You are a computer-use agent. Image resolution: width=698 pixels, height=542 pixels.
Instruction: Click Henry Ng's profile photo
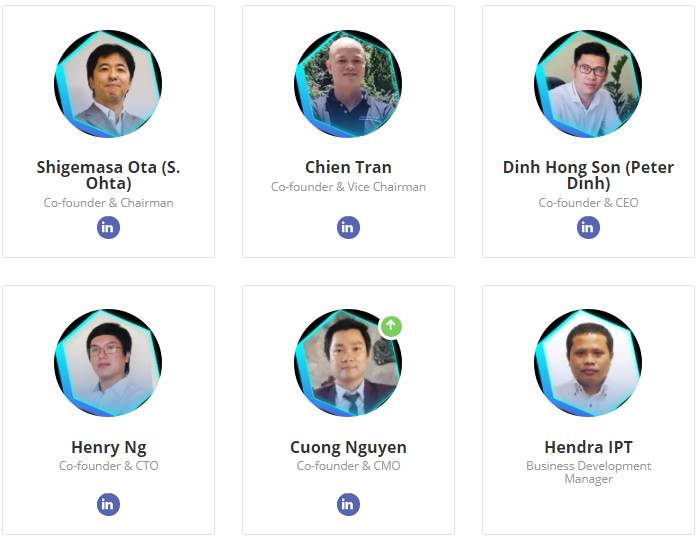point(108,363)
